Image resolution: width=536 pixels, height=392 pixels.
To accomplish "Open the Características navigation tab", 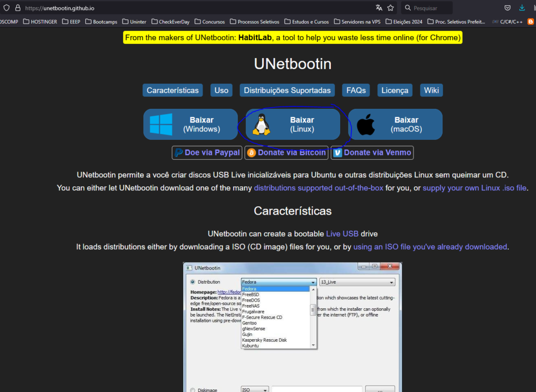I will click(x=173, y=91).
